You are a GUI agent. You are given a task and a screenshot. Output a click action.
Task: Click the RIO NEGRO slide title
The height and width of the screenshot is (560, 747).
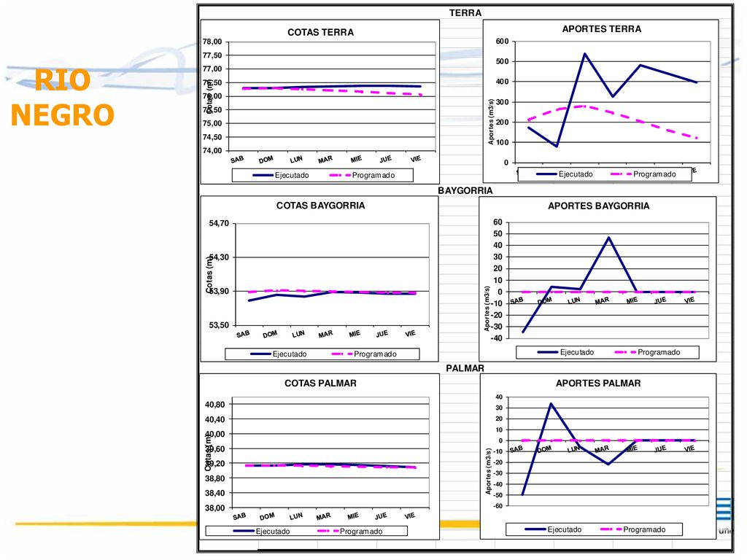tap(63, 97)
